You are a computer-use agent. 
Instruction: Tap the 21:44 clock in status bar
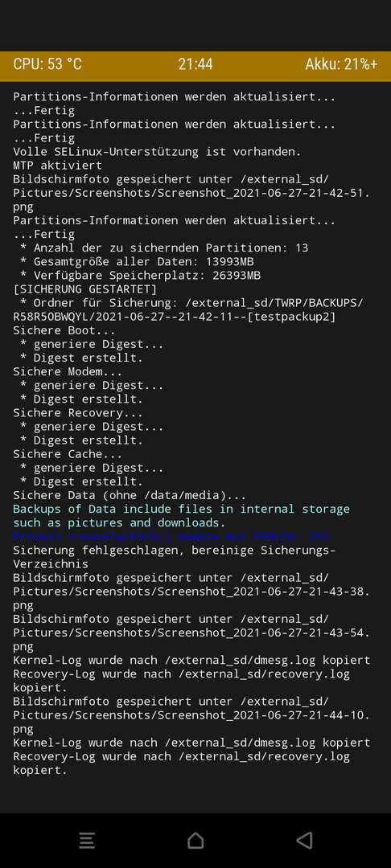coord(195,64)
